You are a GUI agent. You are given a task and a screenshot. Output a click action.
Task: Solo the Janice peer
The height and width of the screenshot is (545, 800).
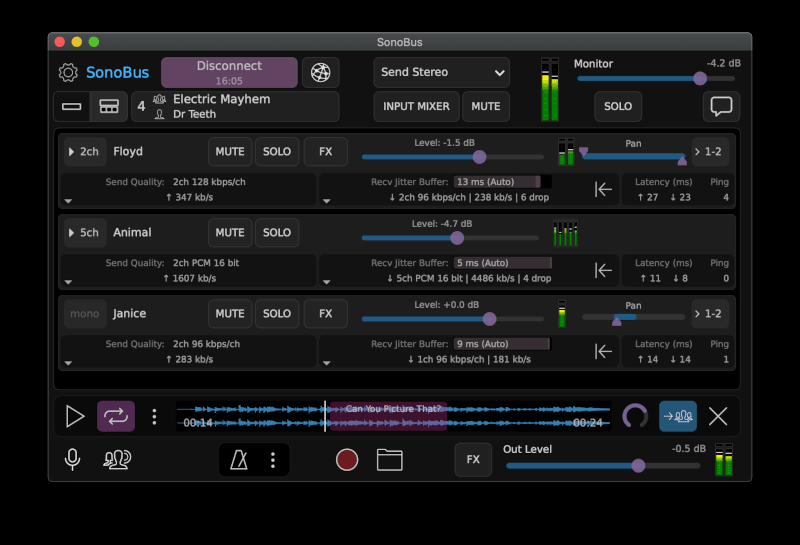tap(276, 314)
